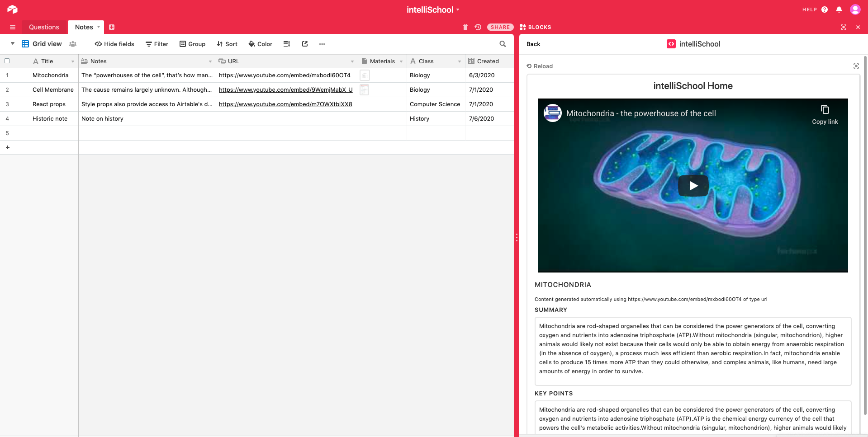Play the Mitochondria video
Screen dimensions: 868x437
tap(693, 186)
